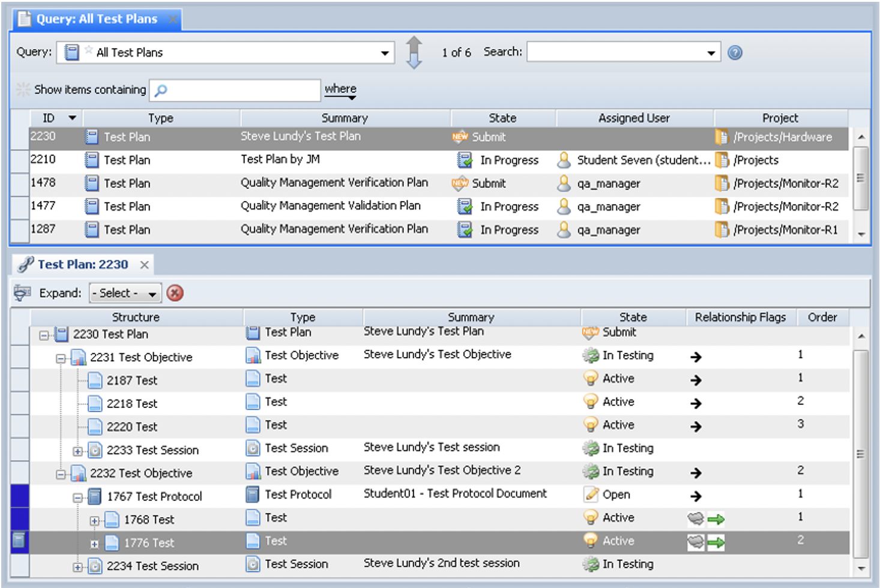Open the Expand level selector dropdown
Image resolution: width=880 pixels, height=588 pixels.
point(153,294)
